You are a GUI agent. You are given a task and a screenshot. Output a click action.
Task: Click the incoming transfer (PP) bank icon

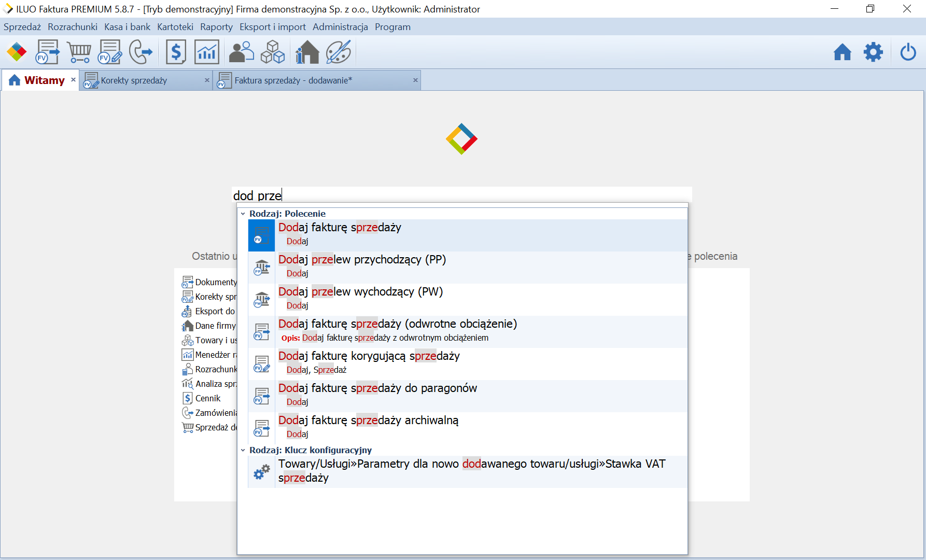click(x=262, y=268)
